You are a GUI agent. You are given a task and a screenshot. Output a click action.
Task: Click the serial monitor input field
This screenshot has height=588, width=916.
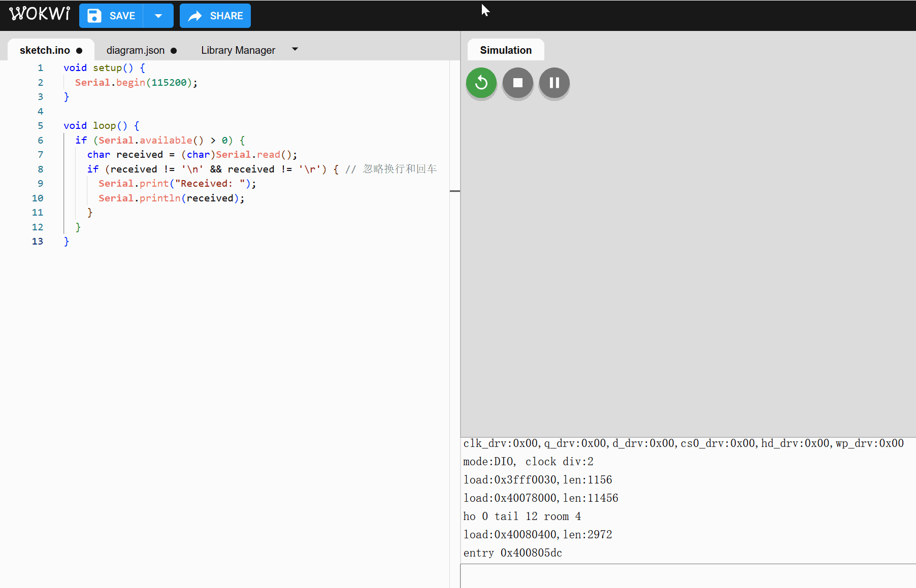click(x=688, y=576)
